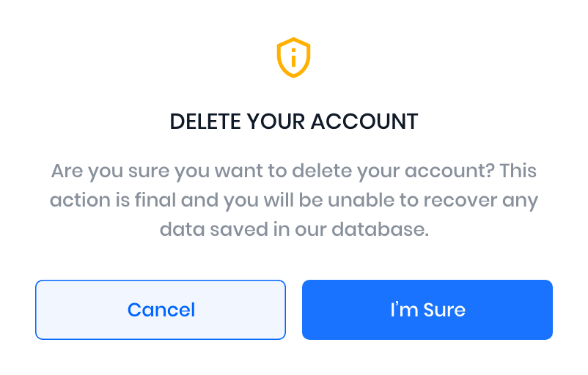Click the first line starting "Are you sure"
Image resolution: width=588 pixels, height=375 pixels.
293,171
